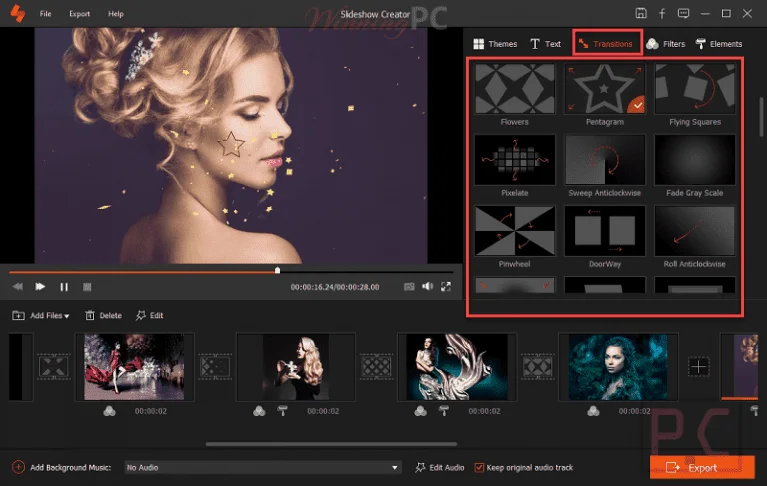The height and width of the screenshot is (486, 767).
Task: Open the Help menu
Action: pos(115,14)
